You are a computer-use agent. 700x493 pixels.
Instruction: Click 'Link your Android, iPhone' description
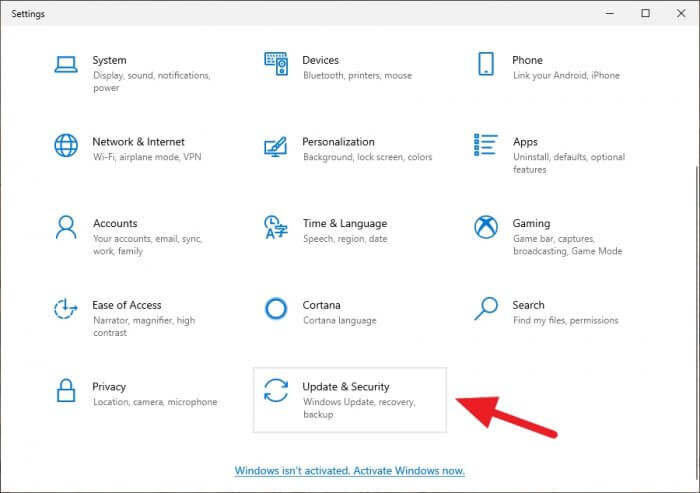[566, 75]
